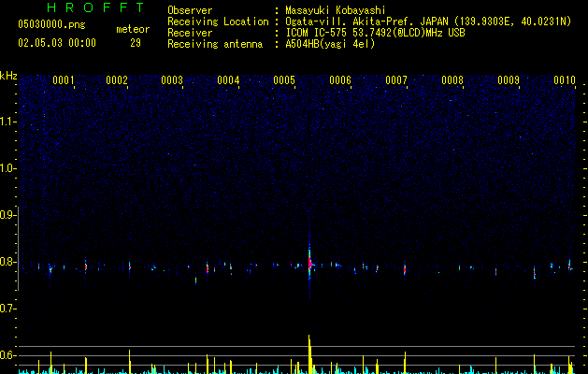The width and height of the screenshot is (588, 374).
Task: Click the 0.9 frequency axis label
Action: [x=7, y=215]
